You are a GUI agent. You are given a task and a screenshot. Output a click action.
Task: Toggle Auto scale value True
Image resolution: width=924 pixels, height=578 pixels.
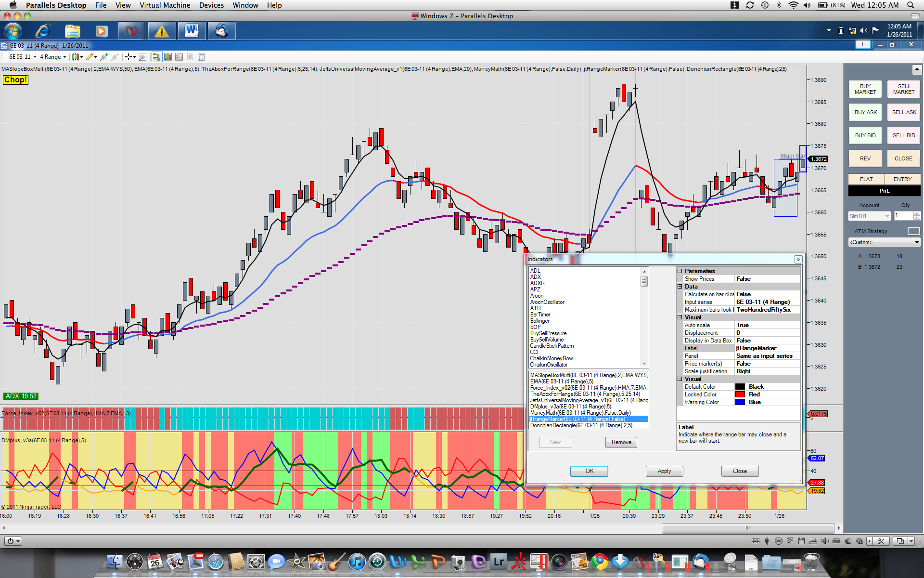(767, 325)
